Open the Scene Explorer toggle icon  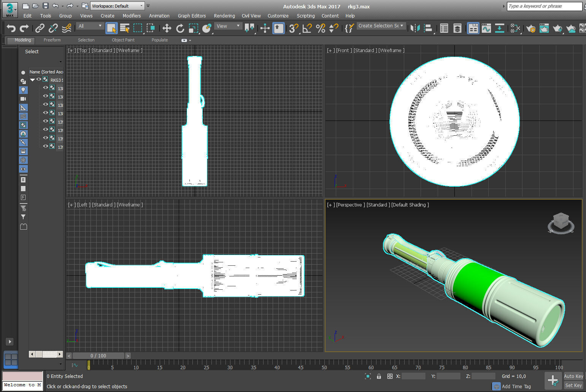pos(444,28)
